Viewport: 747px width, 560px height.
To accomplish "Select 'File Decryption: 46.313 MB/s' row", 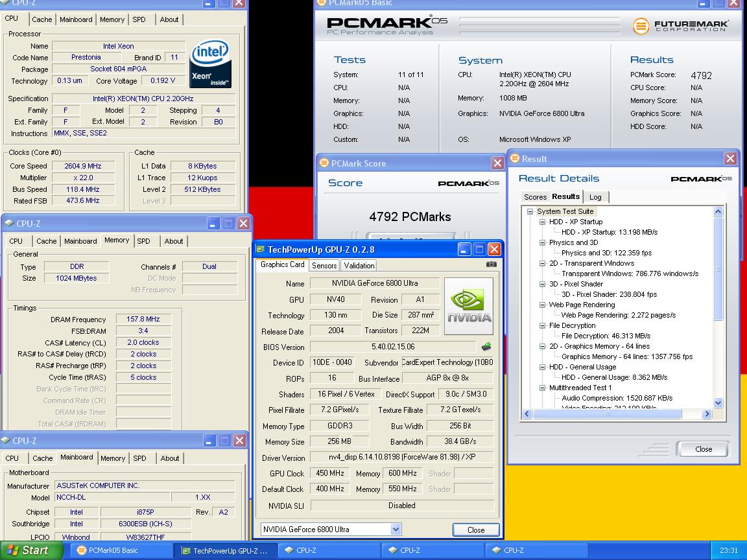I will [606, 336].
